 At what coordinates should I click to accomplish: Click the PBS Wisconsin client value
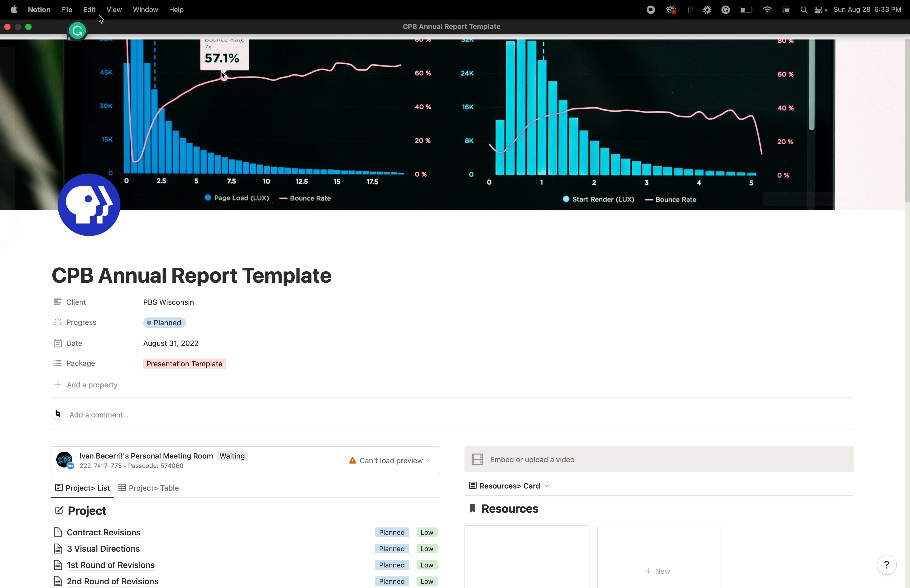coord(169,302)
